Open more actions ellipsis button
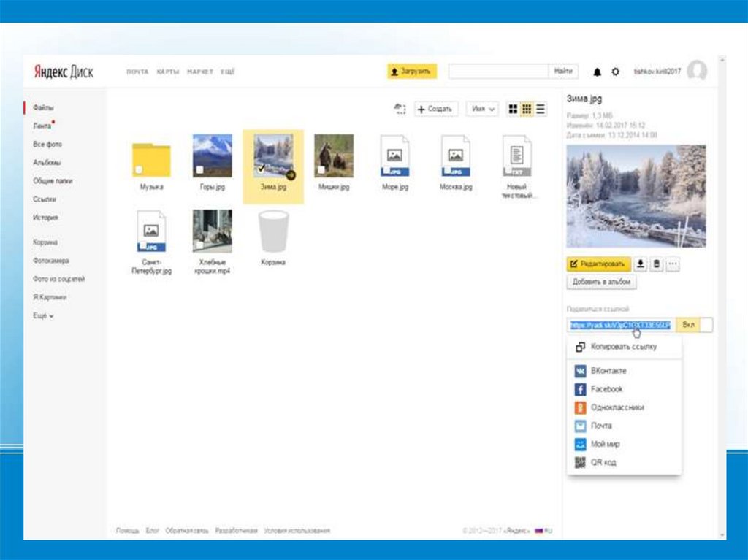 click(x=673, y=264)
